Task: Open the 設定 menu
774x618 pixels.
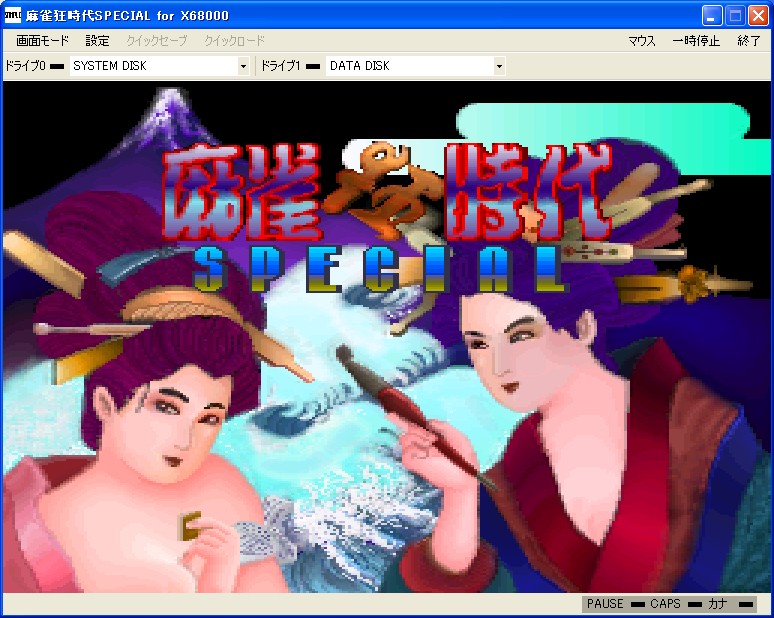Action: coord(97,40)
